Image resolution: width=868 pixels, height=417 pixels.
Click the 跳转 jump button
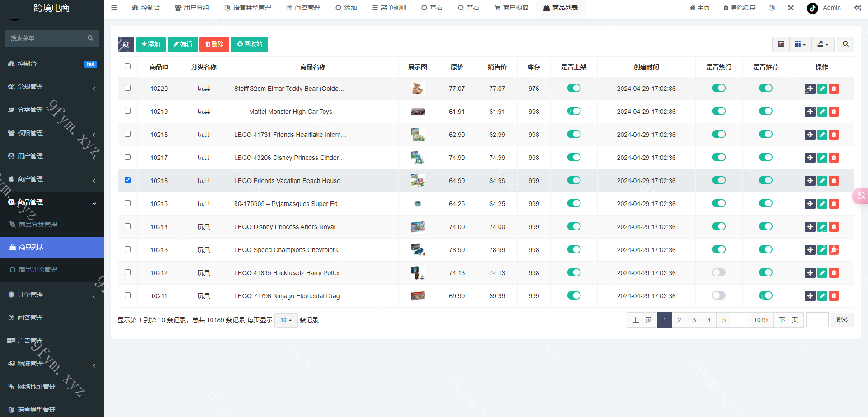[x=843, y=320]
